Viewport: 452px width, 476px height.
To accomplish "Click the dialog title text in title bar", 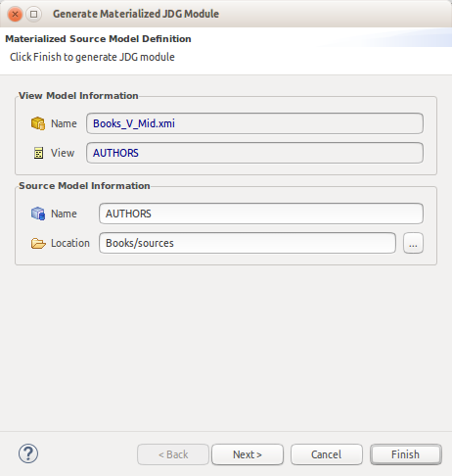I will point(136,14).
